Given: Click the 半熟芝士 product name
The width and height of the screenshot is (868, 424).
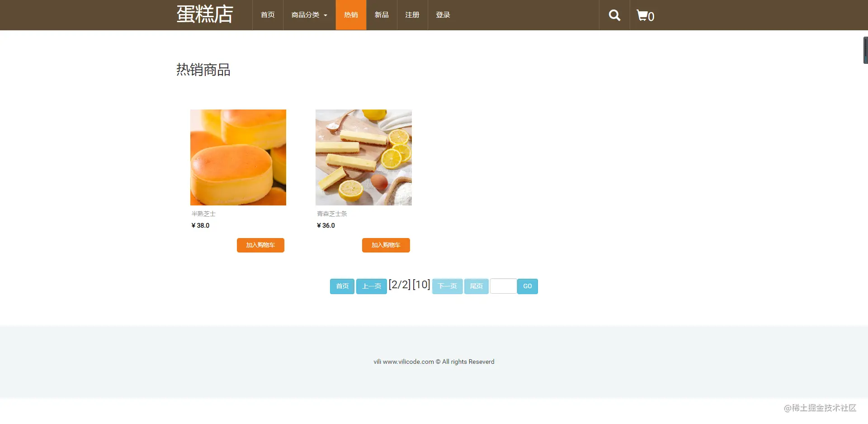Looking at the screenshot, I should pos(203,214).
